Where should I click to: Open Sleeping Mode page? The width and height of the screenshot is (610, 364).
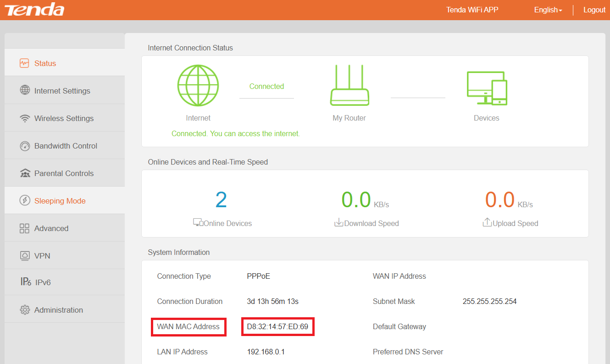coord(65,201)
